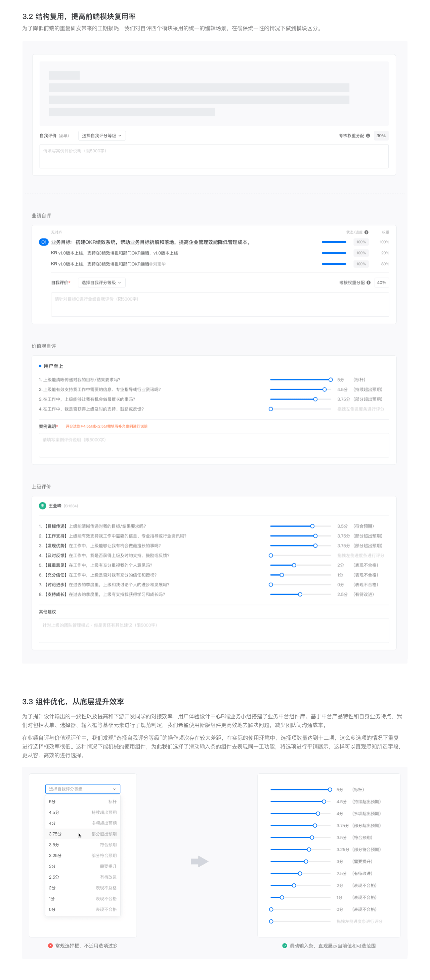The height and width of the screenshot is (980, 430).
Task: Open 选择自我评分等级 dropdown in the top placeholder card
Action: click(102, 136)
